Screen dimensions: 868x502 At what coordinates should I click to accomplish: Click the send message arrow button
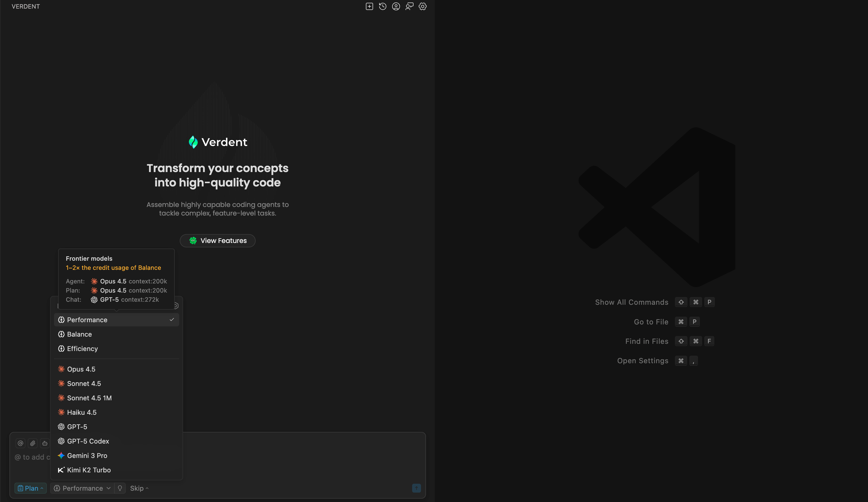pos(417,488)
